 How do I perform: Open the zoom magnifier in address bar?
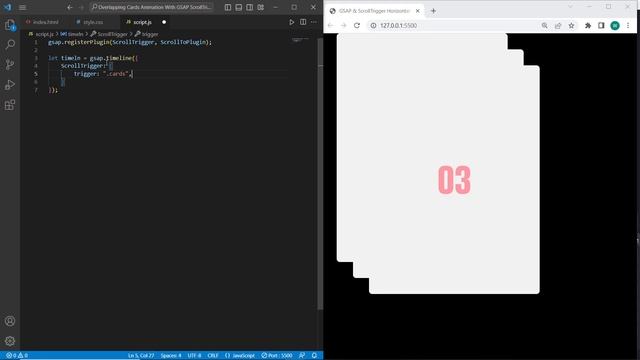click(x=544, y=25)
